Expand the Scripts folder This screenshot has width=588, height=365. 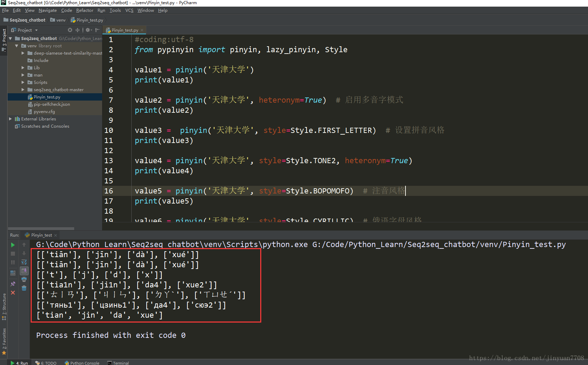pyautogui.click(x=23, y=82)
